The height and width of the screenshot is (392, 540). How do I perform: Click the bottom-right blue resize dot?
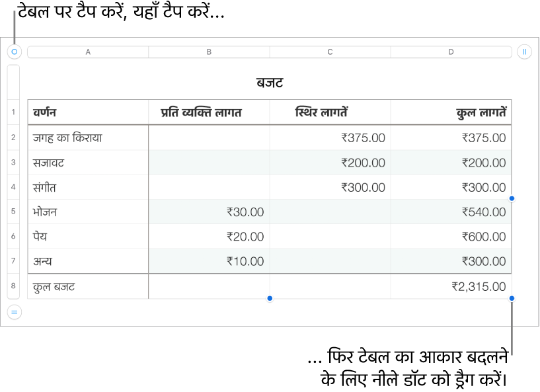coord(512,298)
